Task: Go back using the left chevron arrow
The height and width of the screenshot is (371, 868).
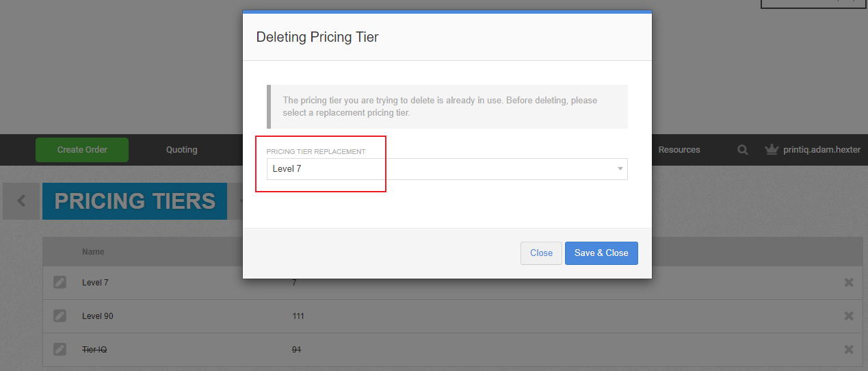Action: coord(21,201)
